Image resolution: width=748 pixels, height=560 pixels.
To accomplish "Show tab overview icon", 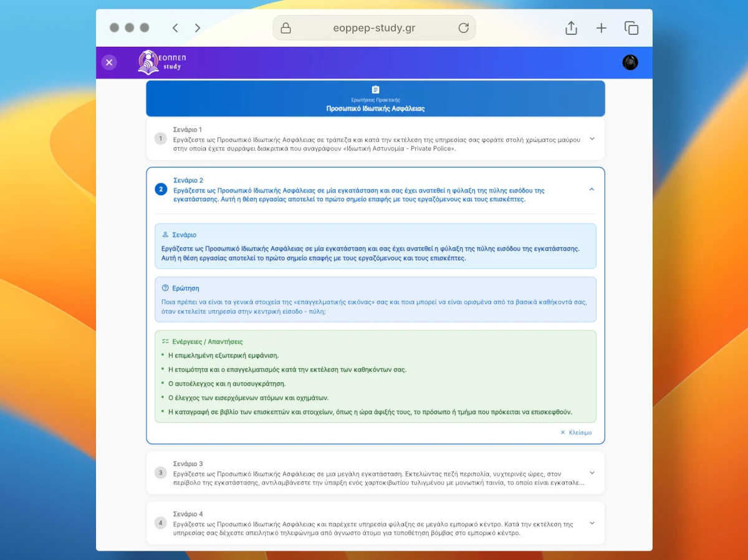I will [631, 28].
